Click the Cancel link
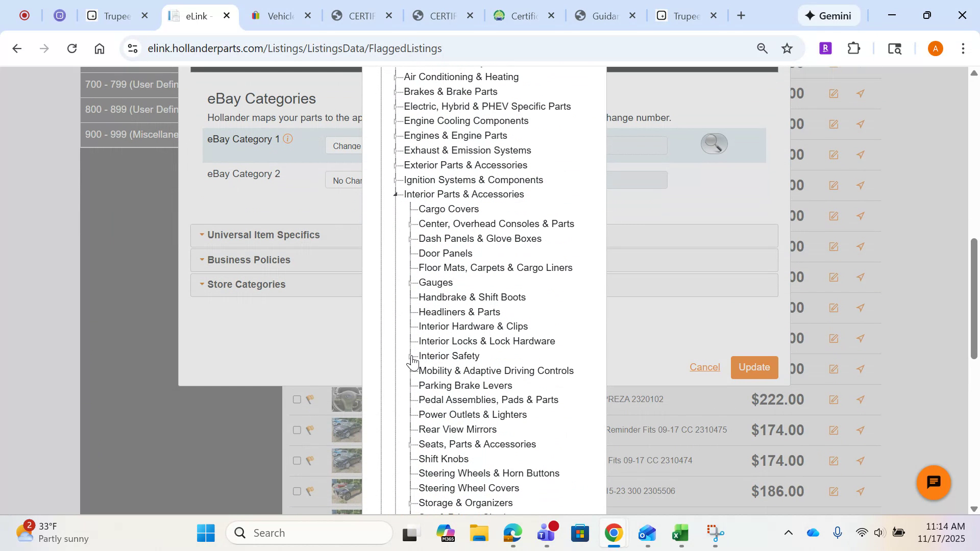This screenshot has height=551, width=980. (x=704, y=367)
